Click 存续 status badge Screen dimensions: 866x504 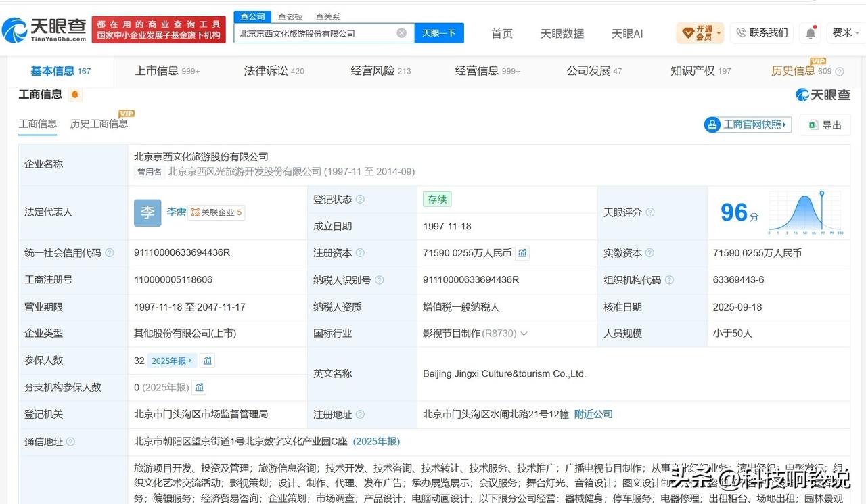click(x=437, y=200)
